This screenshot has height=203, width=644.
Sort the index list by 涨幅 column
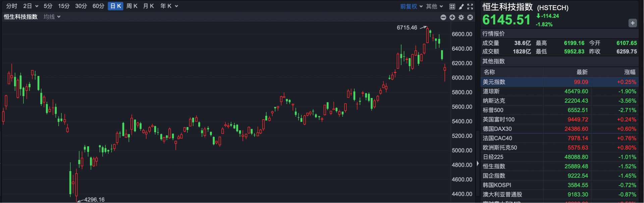click(x=629, y=72)
